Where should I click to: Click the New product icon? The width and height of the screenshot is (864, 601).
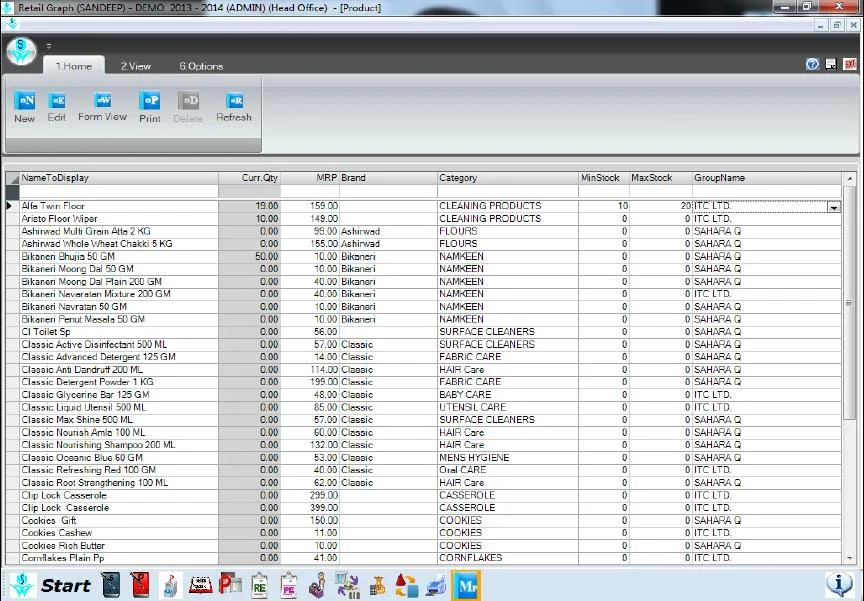[x=25, y=107]
